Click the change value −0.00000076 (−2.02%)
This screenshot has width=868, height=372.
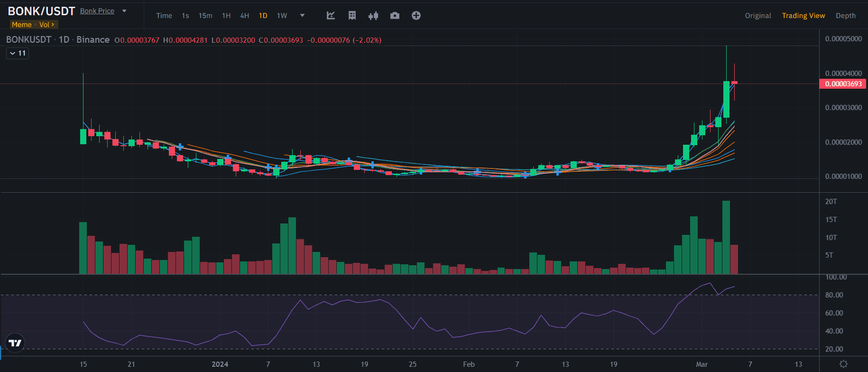pyautogui.click(x=344, y=40)
